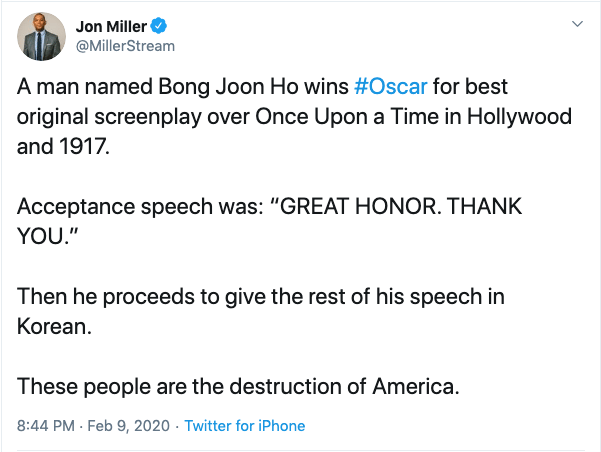601x452 pixels.
Task: Click the Jon Miller display name
Action: pos(110,25)
